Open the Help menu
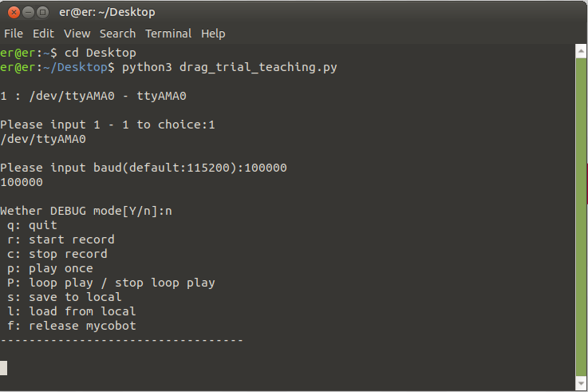Image resolution: width=588 pixels, height=392 pixels. pyautogui.click(x=213, y=34)
